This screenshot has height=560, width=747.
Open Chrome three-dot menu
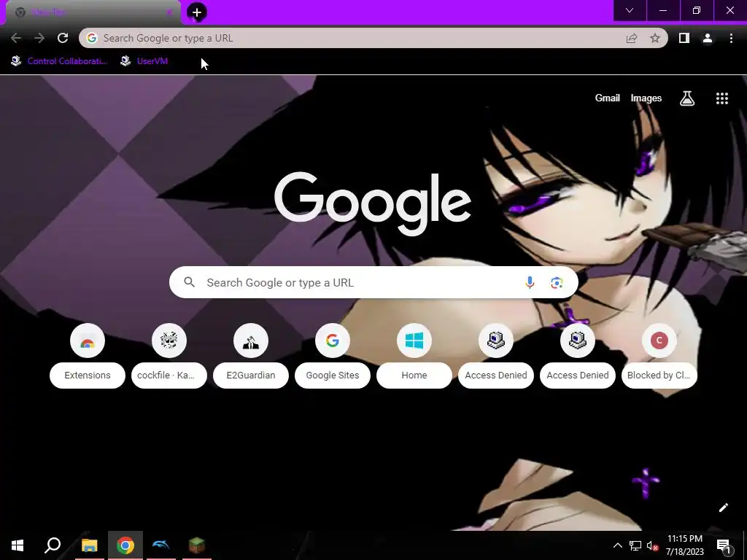coord(731,38)
